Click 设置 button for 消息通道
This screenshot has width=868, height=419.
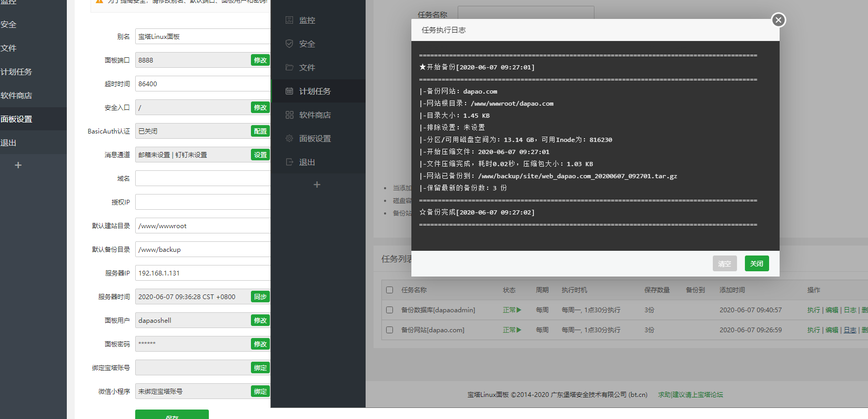coord(260,155)
